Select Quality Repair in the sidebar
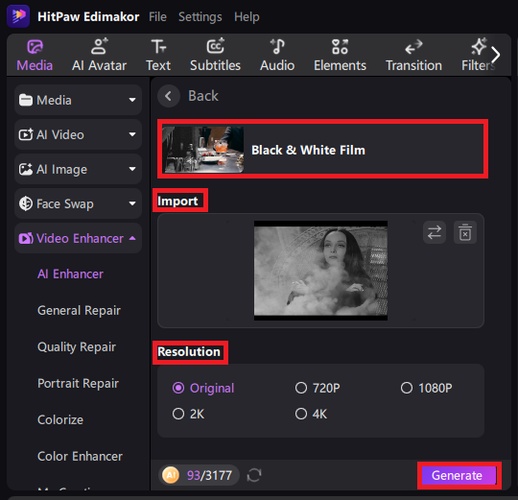The width and height of the screenshot is (518, 500). pos(77,347)
